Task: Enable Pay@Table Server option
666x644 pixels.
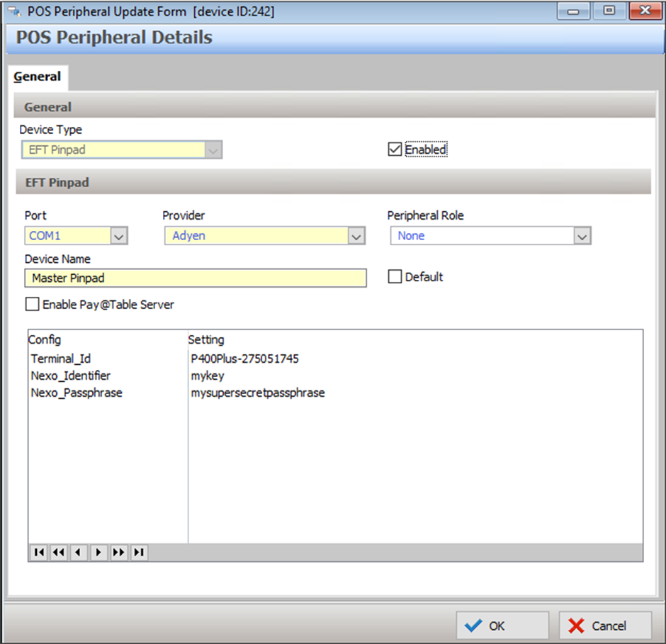Action: (x=33, y=305)
